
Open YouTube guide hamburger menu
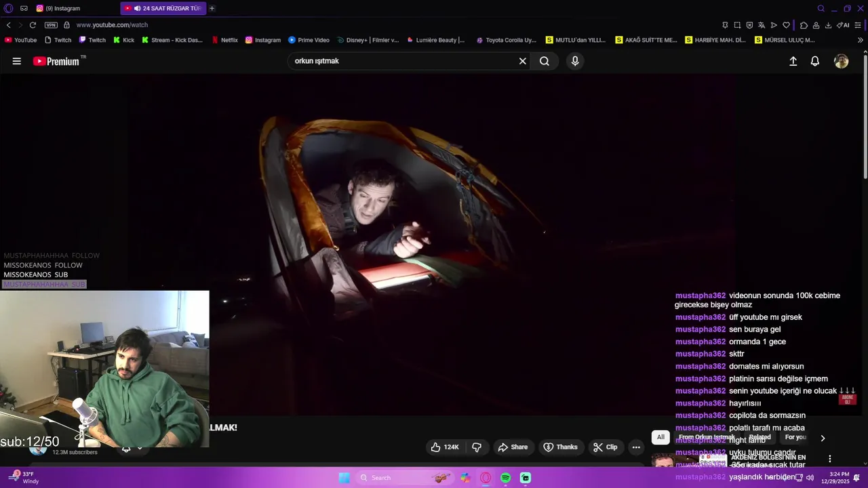coord(17,61)
